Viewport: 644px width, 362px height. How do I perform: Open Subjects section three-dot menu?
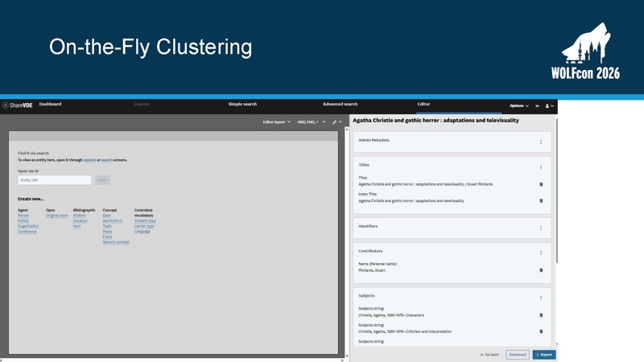tap(541, 298)
